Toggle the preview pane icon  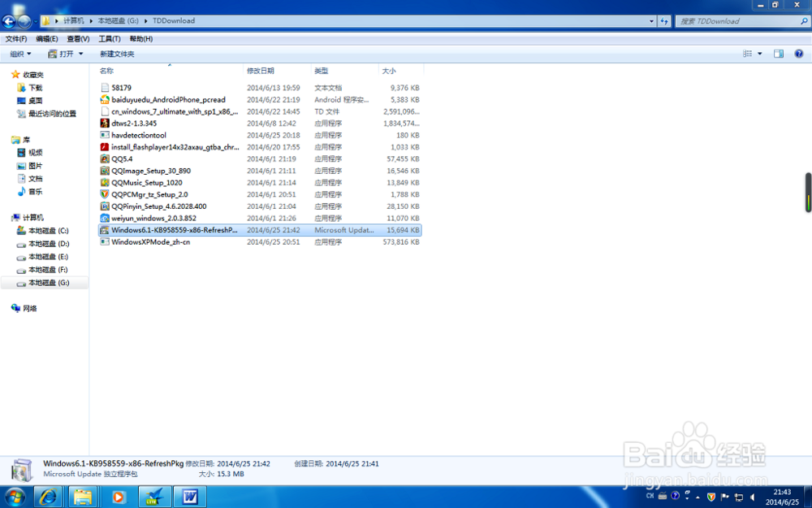click(779, 54)
